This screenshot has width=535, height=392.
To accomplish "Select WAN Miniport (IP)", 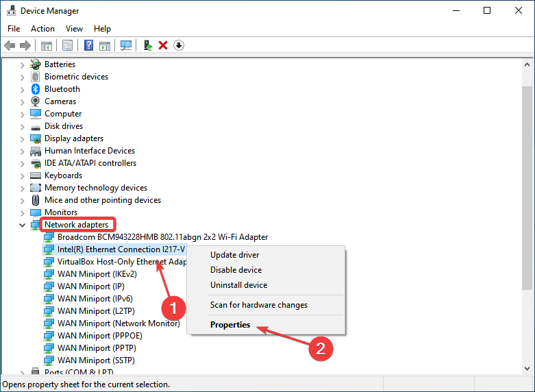I will click(x=90, y=286).
